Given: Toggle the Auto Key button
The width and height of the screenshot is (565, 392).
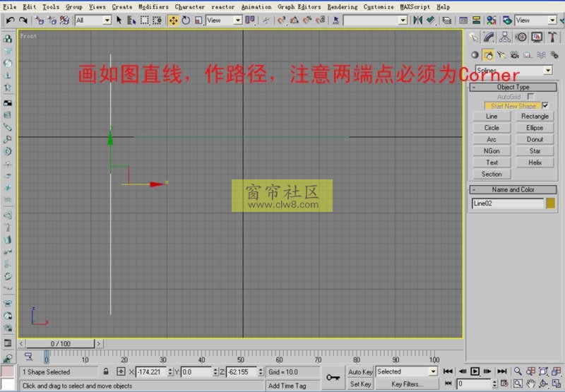Looking at the screenshot, I should pyautogui.click(x=360, y=372).
